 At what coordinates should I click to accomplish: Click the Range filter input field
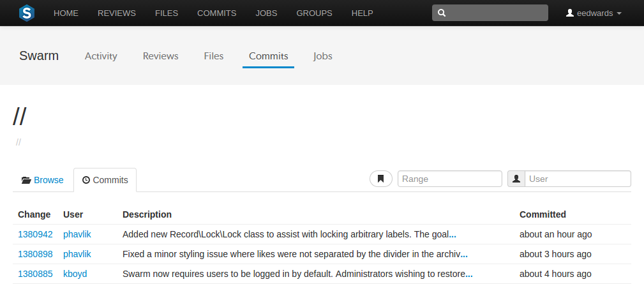(450, 179)
